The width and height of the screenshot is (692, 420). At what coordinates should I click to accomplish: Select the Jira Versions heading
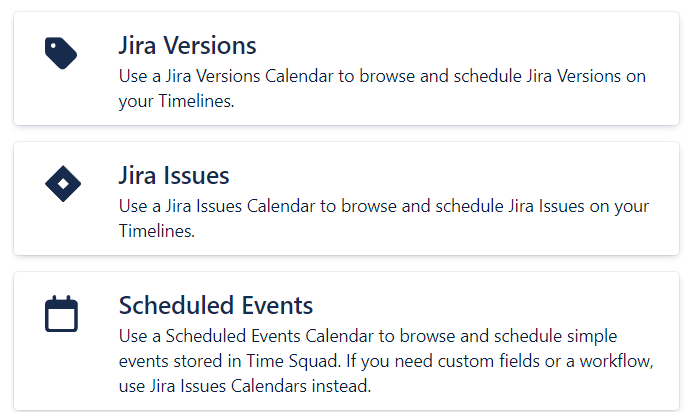click(187, 46)
